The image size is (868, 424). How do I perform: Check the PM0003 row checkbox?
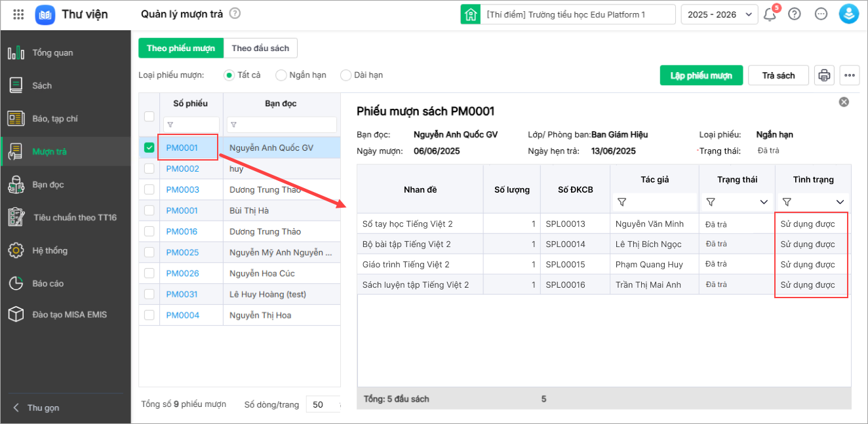point(149,189)
